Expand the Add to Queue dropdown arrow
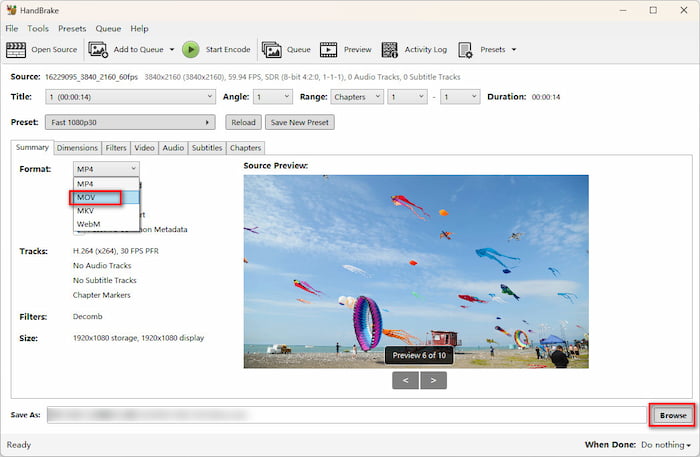 [172, 50]
